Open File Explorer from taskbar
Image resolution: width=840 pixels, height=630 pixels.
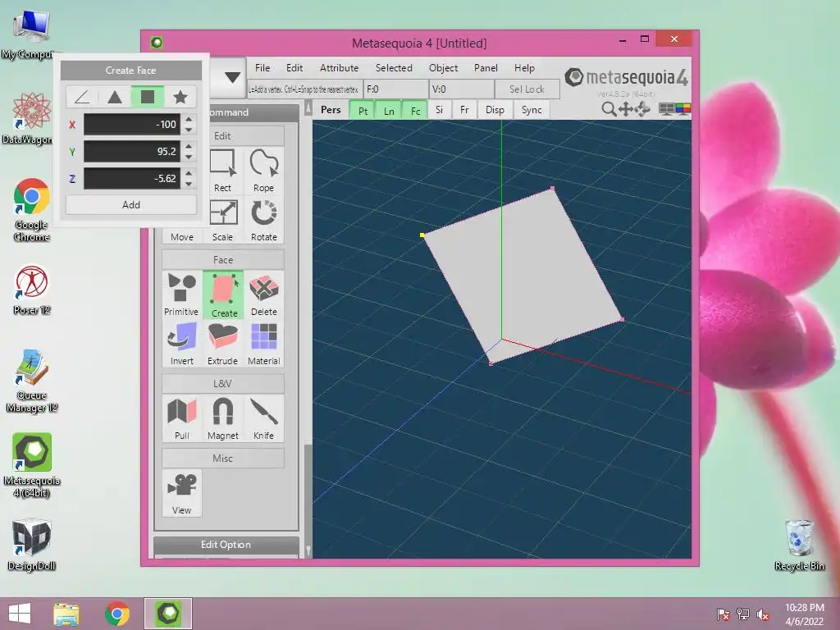pyautogui.click(x=66, y=614)
